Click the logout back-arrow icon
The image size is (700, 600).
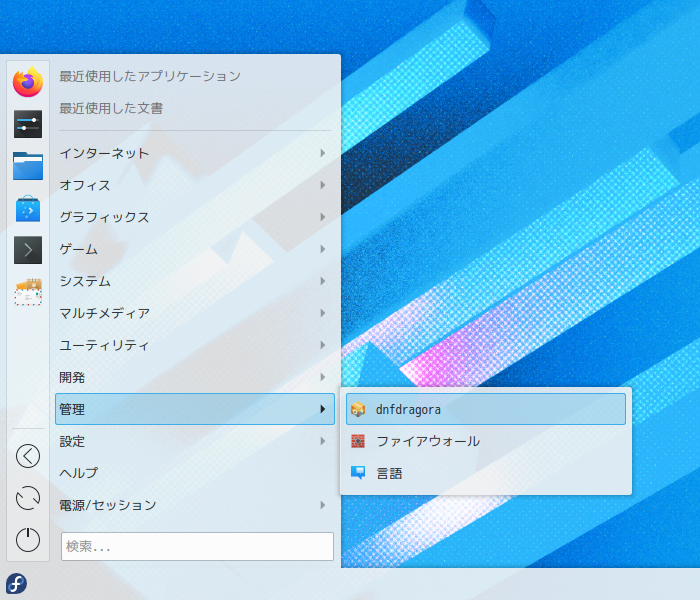pyautogui.click(x=28, y=456)
